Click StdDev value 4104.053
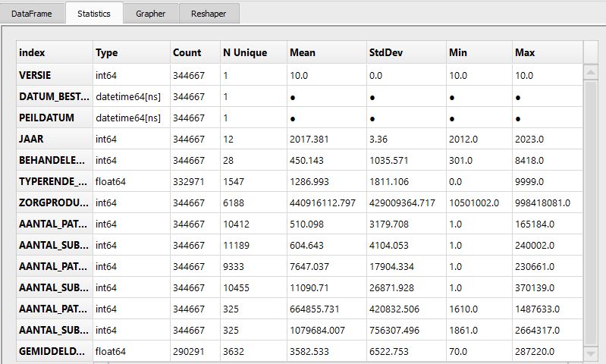606x364 pixels. pos(389,246)
